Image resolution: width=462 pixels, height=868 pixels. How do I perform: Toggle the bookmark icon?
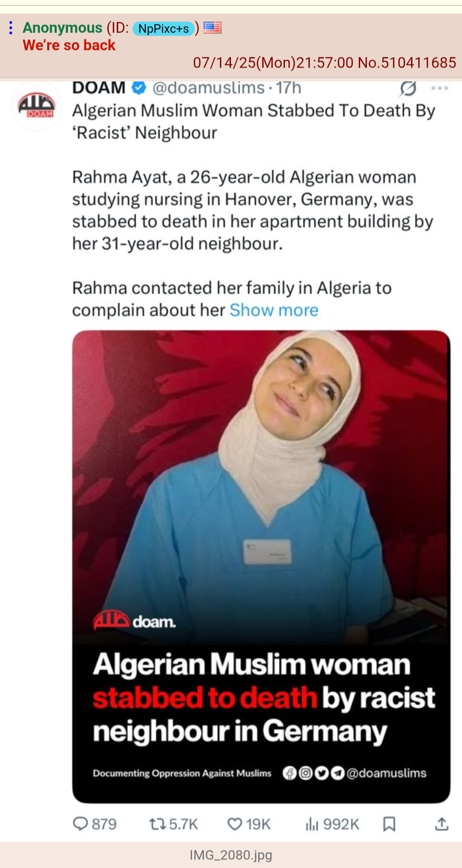[x=389, y=824]
